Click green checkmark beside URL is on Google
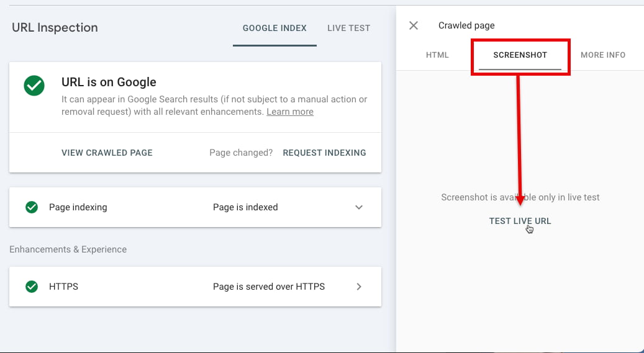Screen dimensions: 644x353 coord(34,86)
